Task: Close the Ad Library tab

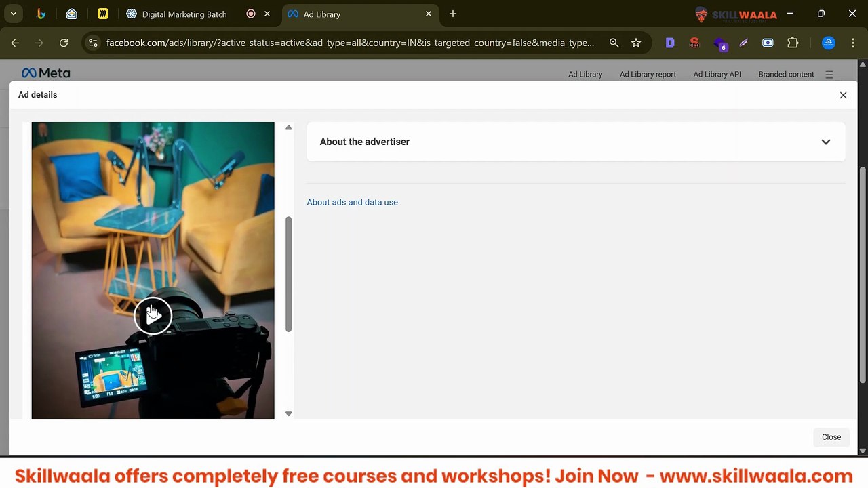Action: [429, 14]
